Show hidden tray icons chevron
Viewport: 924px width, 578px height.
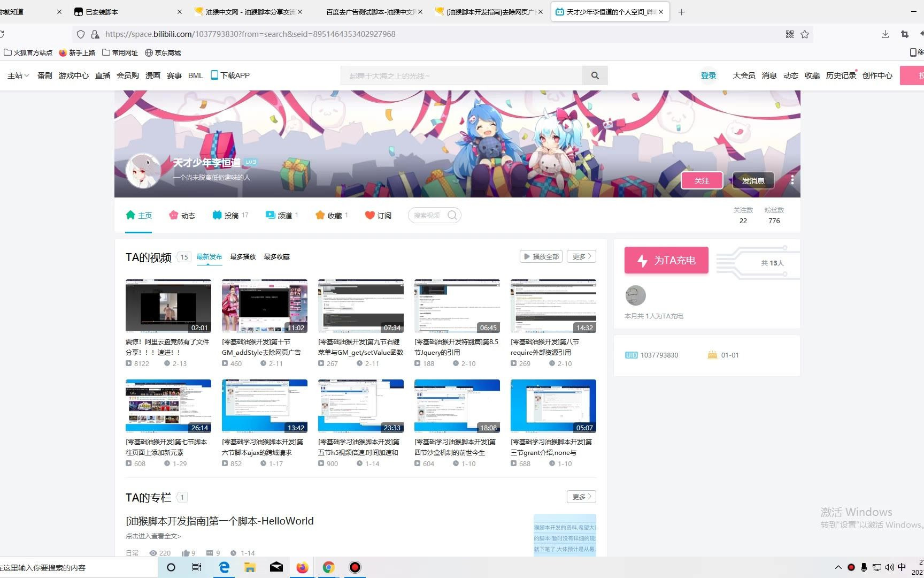[838, 567]
